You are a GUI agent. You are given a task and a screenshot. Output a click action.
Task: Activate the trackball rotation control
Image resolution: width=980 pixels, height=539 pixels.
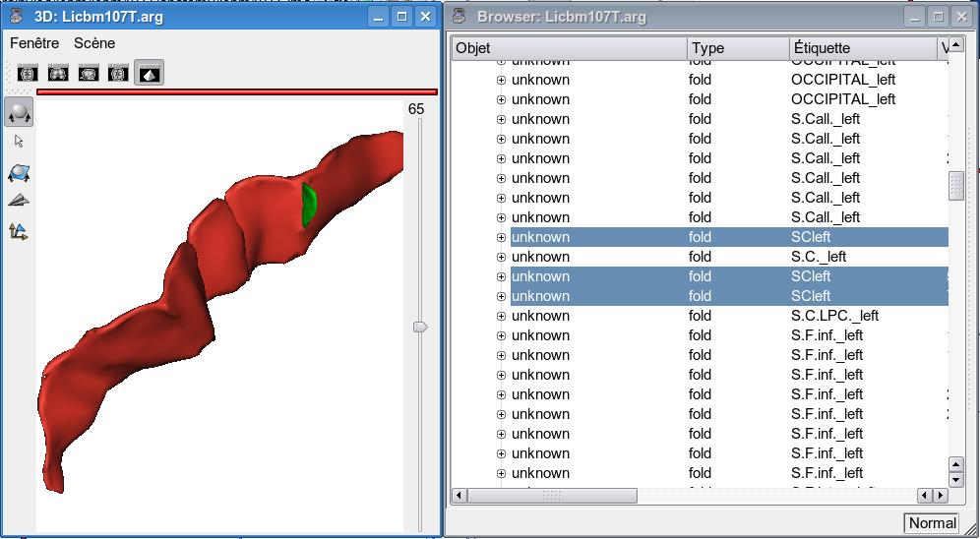point(19,112)
